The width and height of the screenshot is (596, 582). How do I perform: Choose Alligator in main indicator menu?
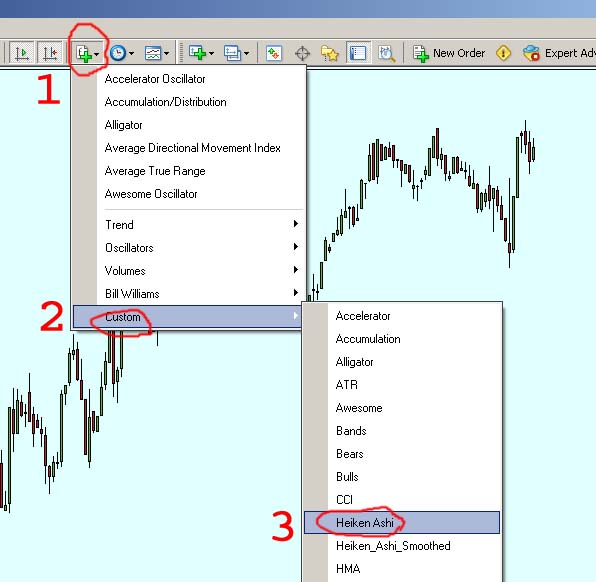pos(189,125)
